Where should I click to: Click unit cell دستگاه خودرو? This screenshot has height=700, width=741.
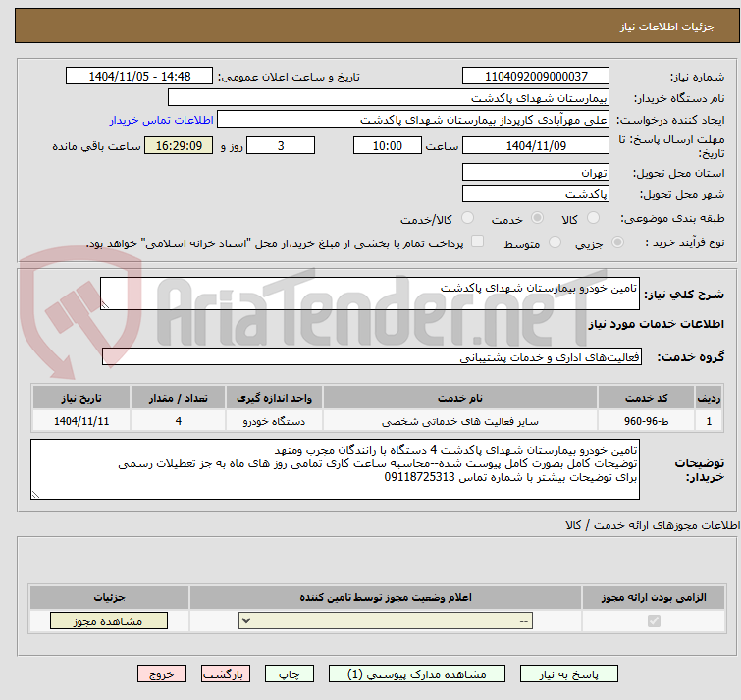pos(275,421)
